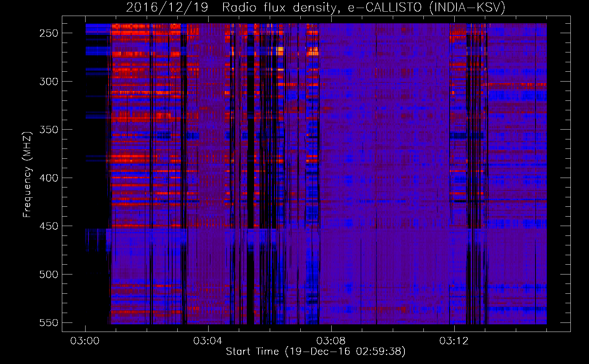
Task: Click the 'Start Time (19-Dec-16 02:59:38)' label
Action: [x=316, y=352]
